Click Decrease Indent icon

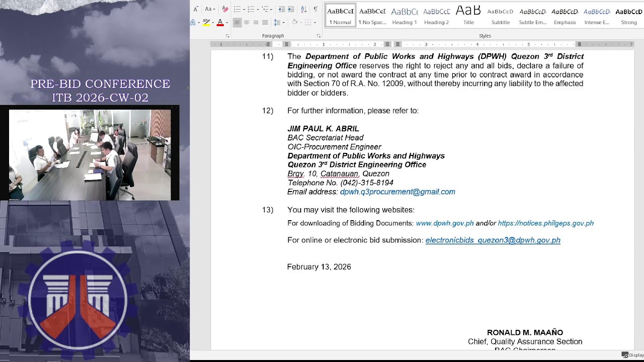coord(282,9)
